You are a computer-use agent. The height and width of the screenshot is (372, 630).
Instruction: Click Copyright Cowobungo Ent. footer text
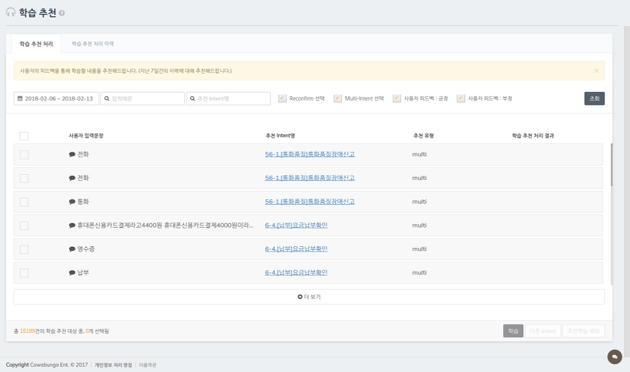point(47,365)
